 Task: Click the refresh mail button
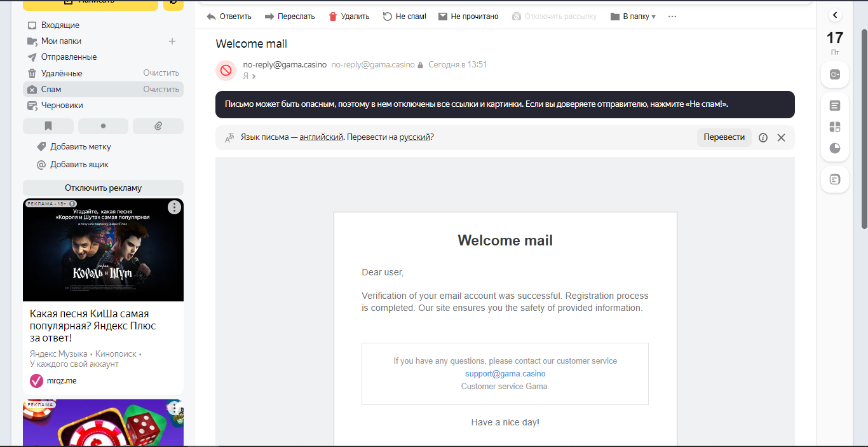173,3
